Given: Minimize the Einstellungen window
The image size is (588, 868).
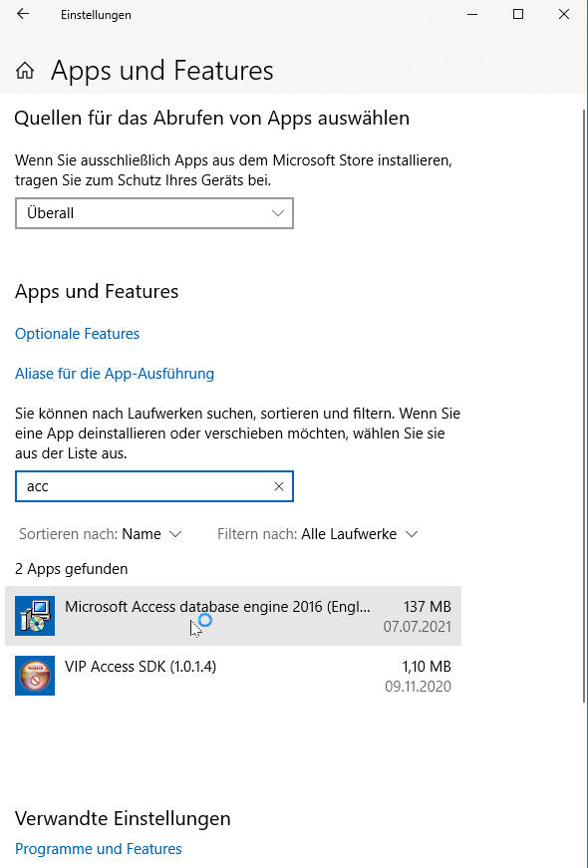Looking at the screenshot, I should (x=472, y=14).
